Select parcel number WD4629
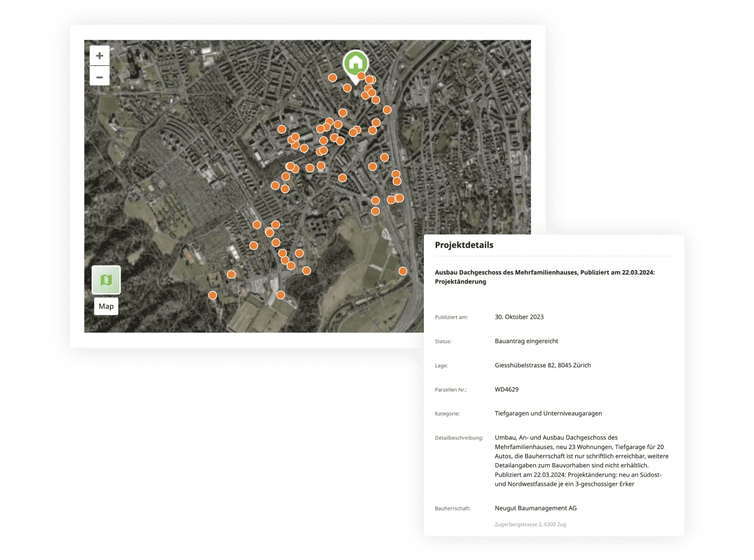 pos(508,389)
